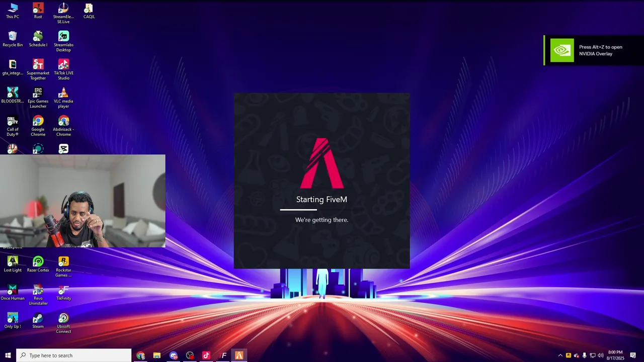Click the microphone tray icon
The height and width of the screenshot is (362, 644).
click(585, 355)
